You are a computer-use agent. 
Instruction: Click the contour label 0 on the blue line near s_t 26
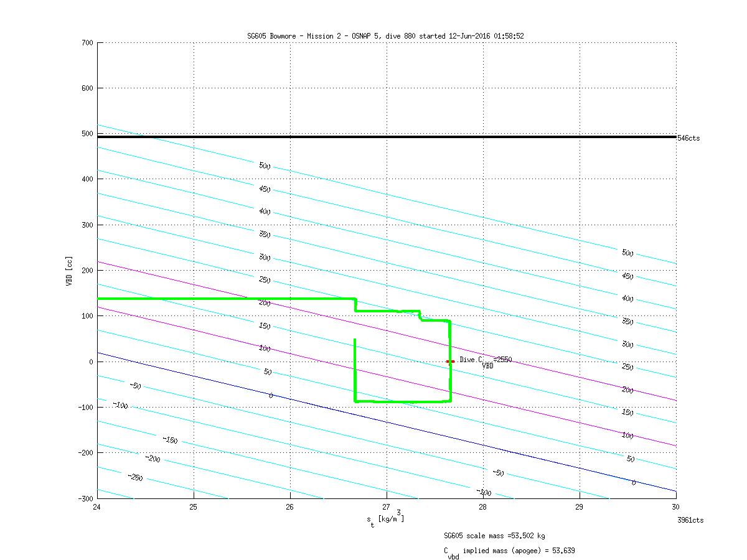(271, 396)
